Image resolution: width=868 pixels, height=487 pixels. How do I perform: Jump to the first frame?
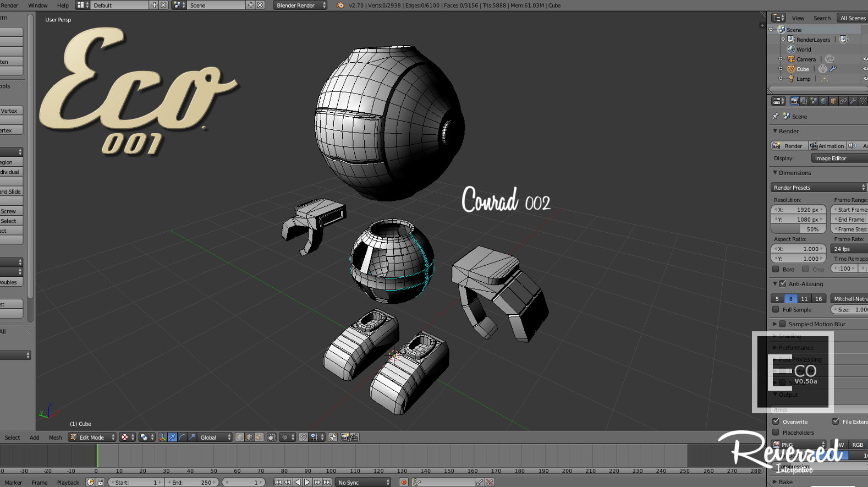point(278,482)
